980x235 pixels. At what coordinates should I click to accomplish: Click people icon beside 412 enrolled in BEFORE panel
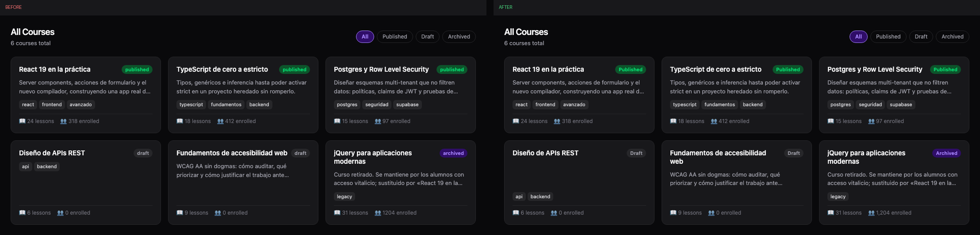pos(220,121)
